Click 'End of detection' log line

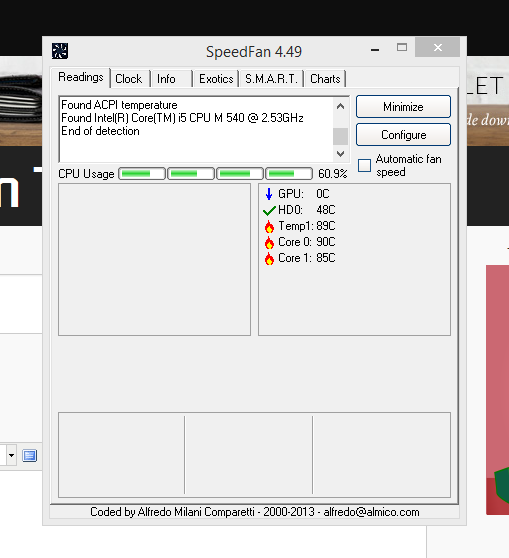coord(100,131)
